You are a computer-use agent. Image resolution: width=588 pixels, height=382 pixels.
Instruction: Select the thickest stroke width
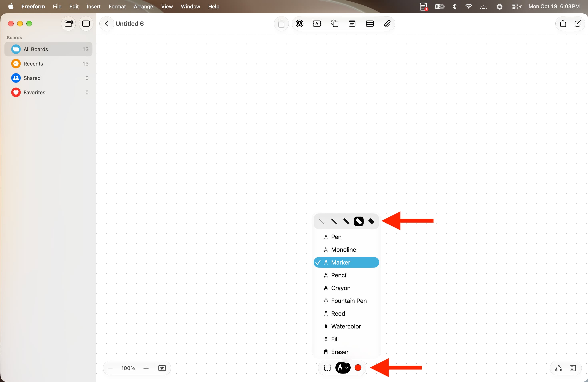(x=371, y=221)
